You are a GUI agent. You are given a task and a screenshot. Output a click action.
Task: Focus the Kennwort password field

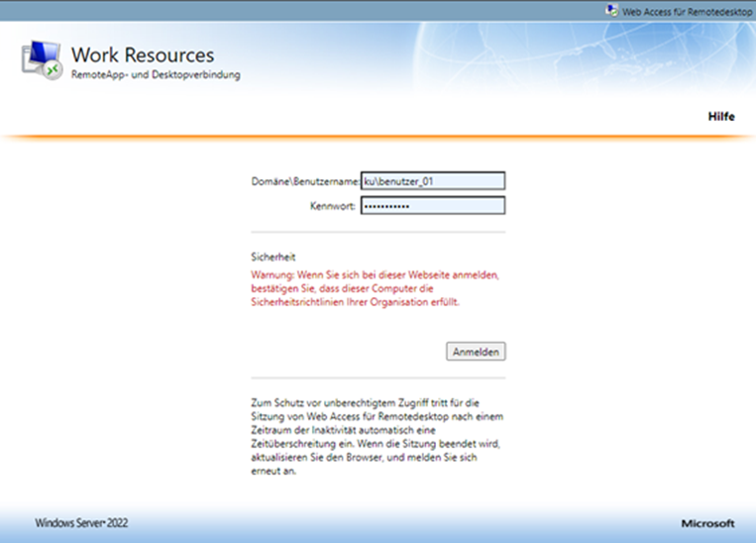point(433,205)
